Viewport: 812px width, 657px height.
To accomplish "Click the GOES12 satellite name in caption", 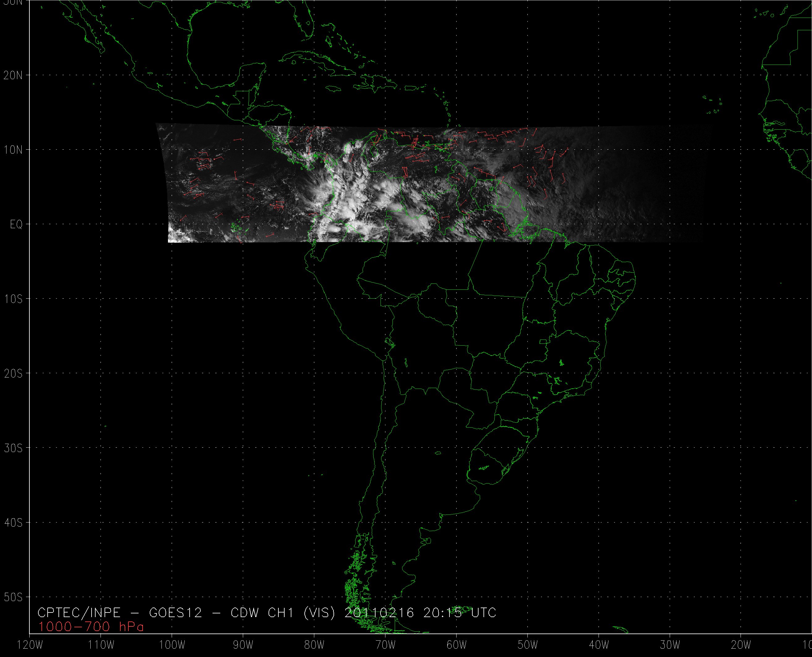I will 175,612.
